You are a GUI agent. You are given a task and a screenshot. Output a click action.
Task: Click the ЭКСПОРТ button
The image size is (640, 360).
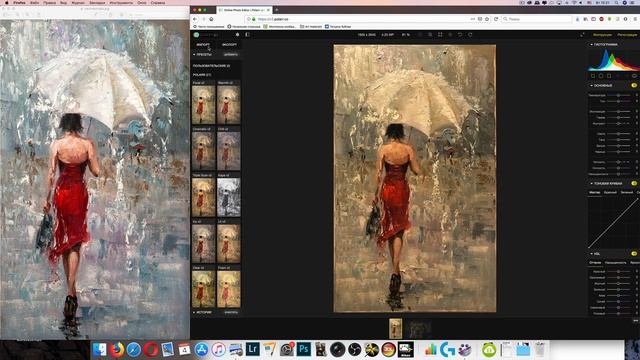pos(229,44)
